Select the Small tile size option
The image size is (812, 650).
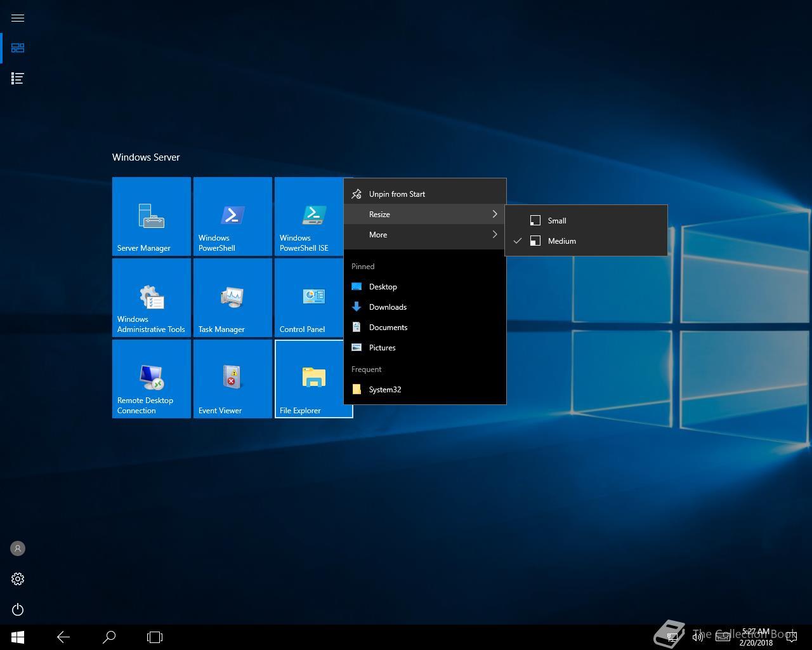pos(557,221)
